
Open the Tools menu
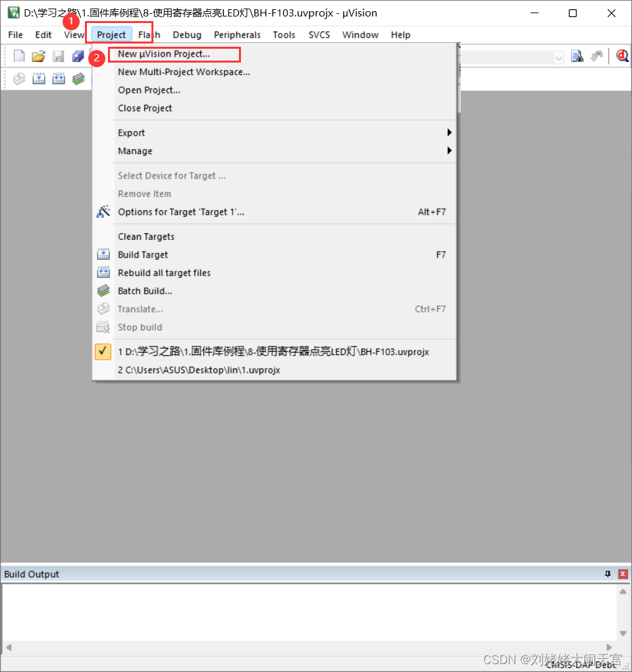(x=284, y=35)
